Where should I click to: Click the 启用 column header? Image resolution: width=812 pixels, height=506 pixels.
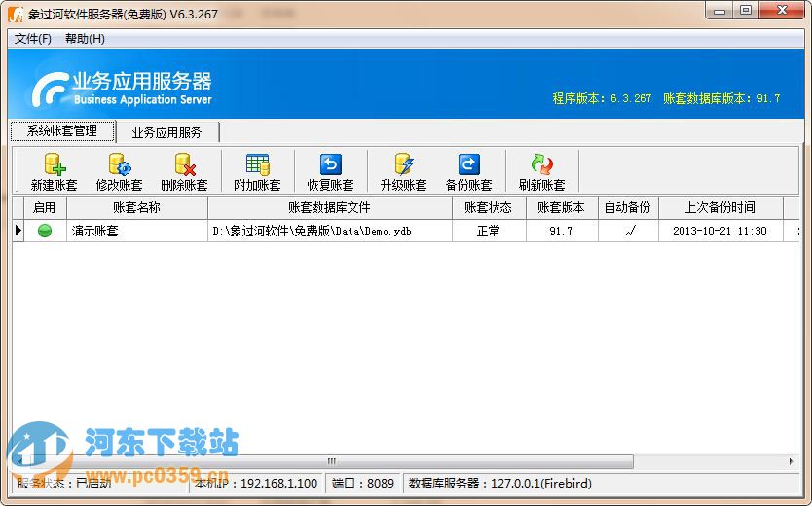pos(45,208)
